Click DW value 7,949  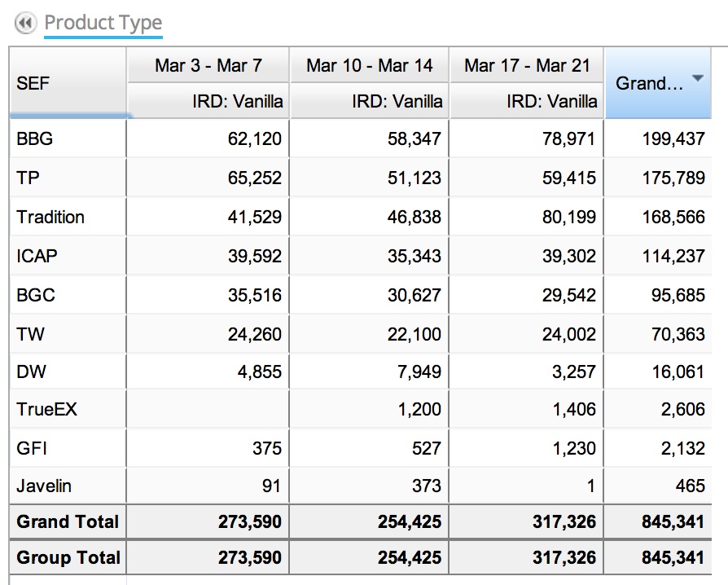coord(419,372)
